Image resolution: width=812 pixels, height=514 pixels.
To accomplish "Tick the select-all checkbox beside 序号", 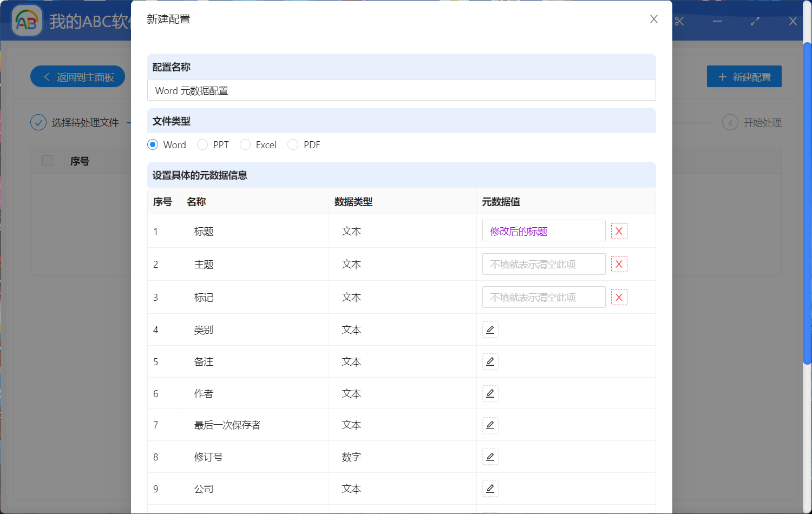I will (48, 161).
